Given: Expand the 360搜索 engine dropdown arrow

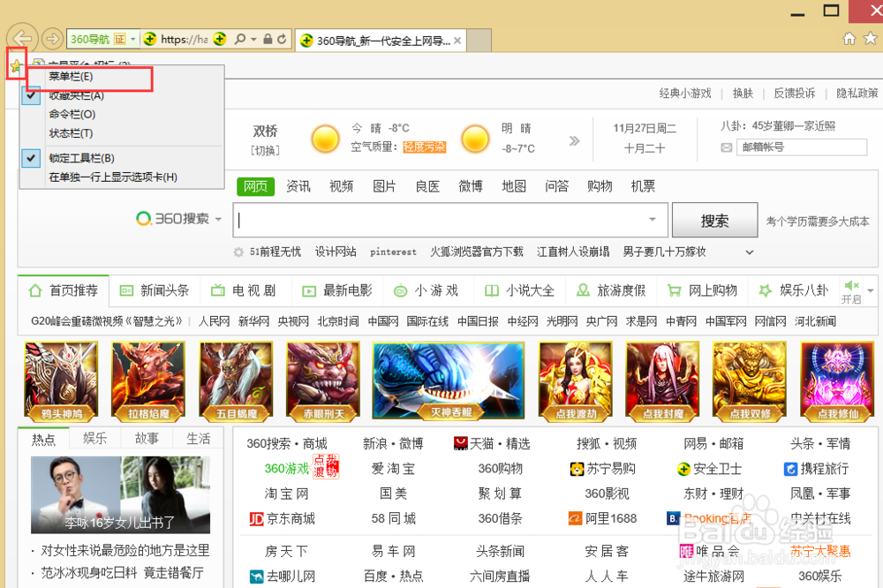Looking at the screenshot, I should pos(218,219).
